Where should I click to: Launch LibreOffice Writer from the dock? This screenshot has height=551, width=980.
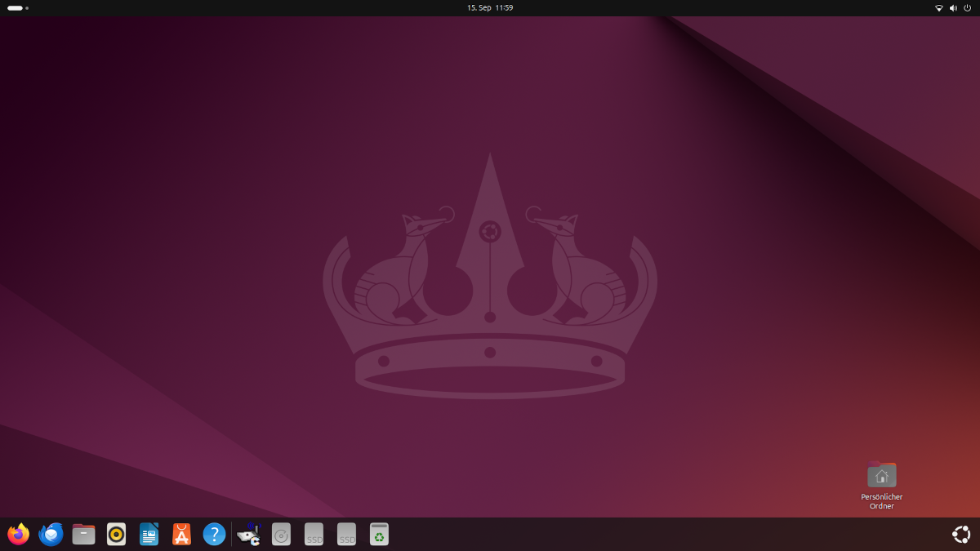pos(149,535)
